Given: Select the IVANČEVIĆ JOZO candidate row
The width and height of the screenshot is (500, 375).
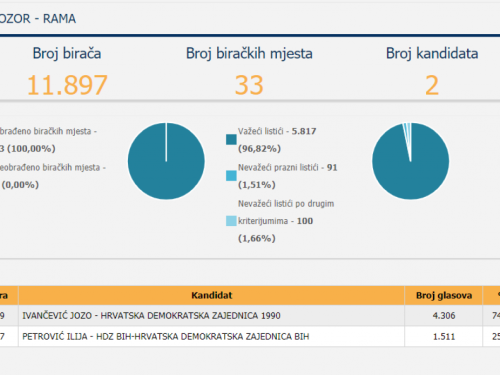Looking at the screenshot, I should (x=250, y=315).
